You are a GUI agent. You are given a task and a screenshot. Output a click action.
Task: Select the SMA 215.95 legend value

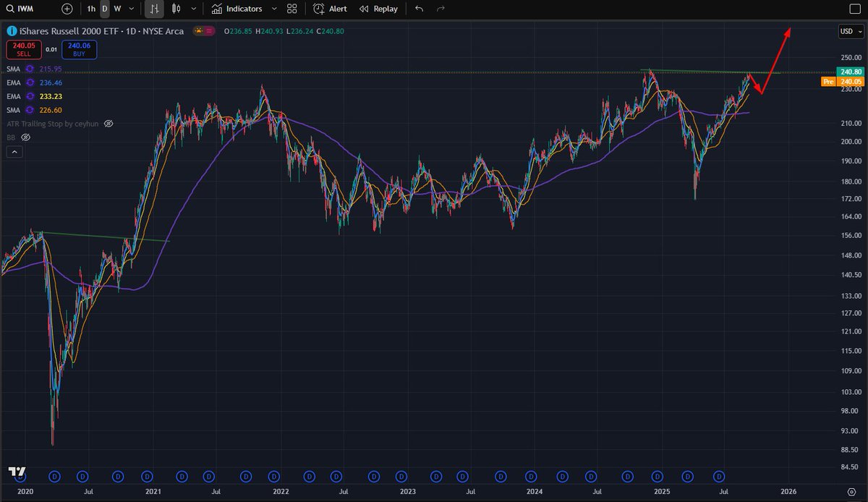coord(51,69)
